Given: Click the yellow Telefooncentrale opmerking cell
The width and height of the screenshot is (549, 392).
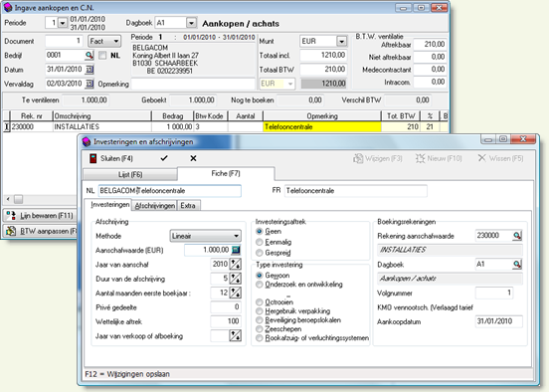Looking at the screenshot, I should click(322, 126).
